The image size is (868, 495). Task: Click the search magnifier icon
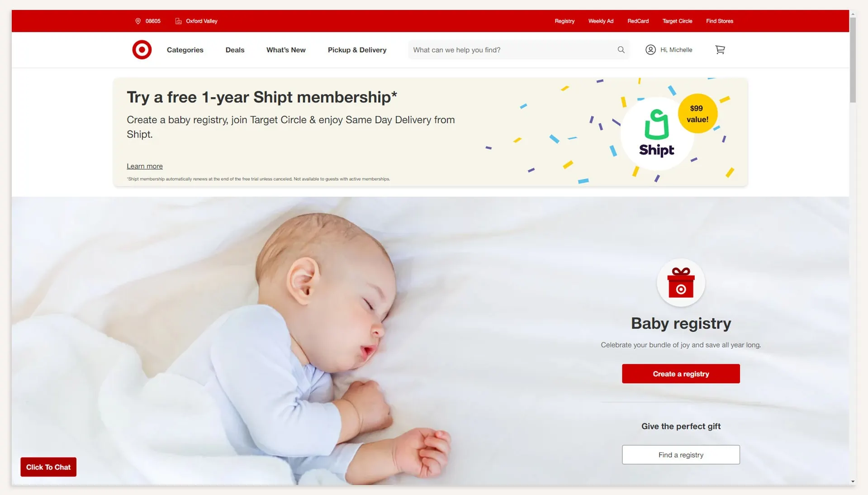point(621,50)
